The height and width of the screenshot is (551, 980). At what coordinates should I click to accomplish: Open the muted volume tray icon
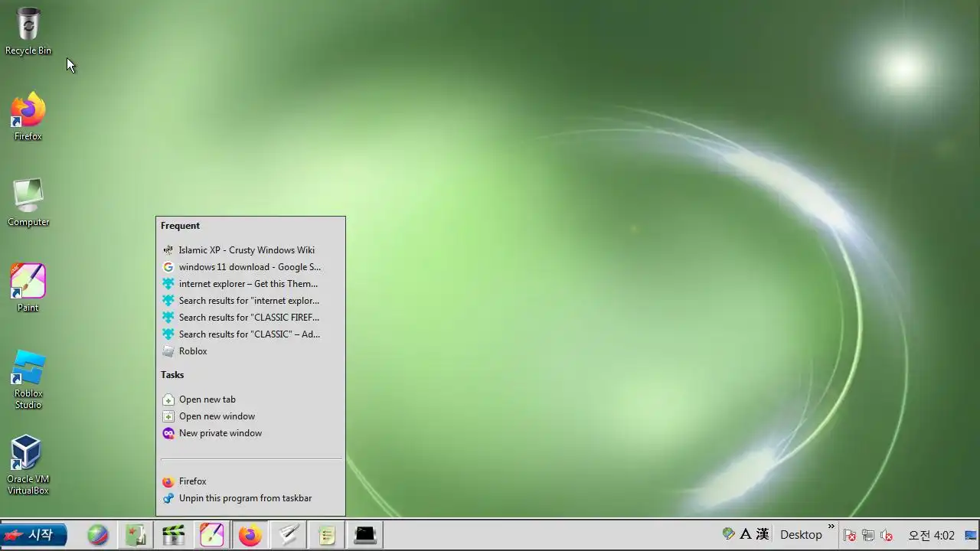[887, 535]
